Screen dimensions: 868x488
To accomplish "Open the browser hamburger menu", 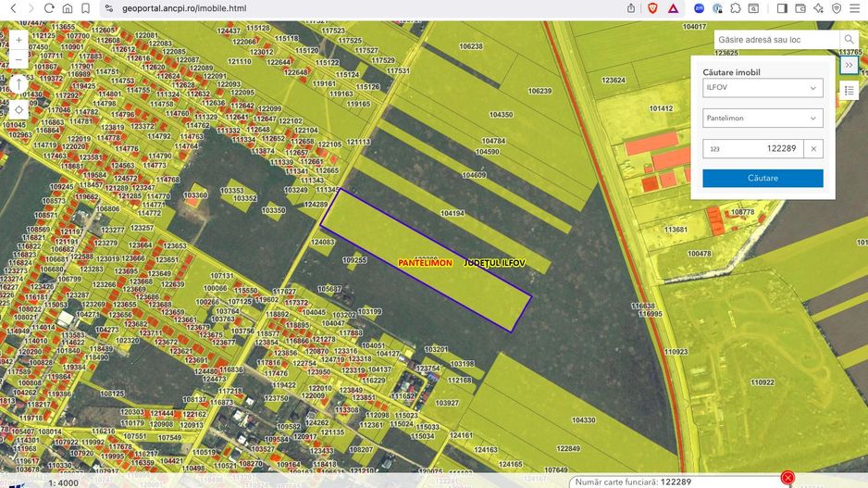I will [x=854, y=7].
